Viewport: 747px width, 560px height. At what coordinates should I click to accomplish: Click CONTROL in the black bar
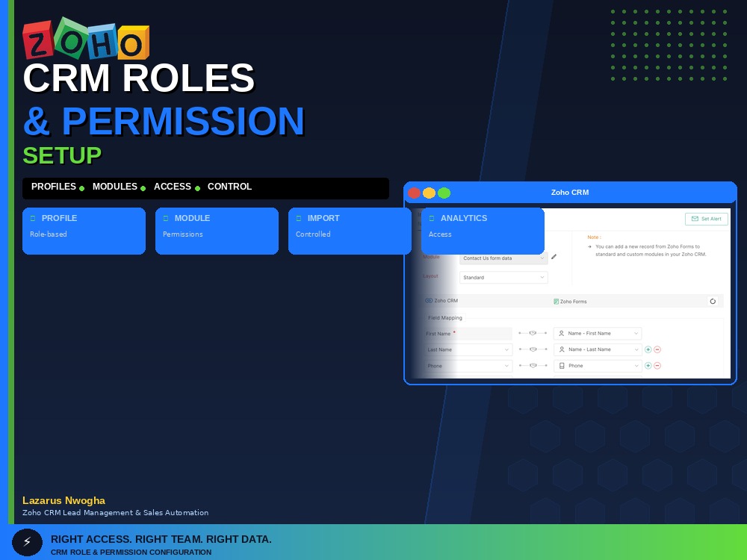229,187
